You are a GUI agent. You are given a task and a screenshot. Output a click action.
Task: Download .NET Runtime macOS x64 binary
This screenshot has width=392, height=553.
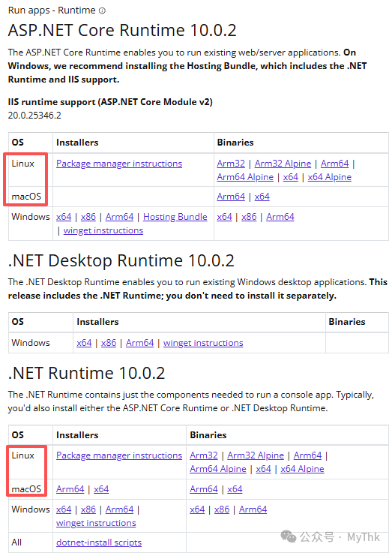[235, 489]
